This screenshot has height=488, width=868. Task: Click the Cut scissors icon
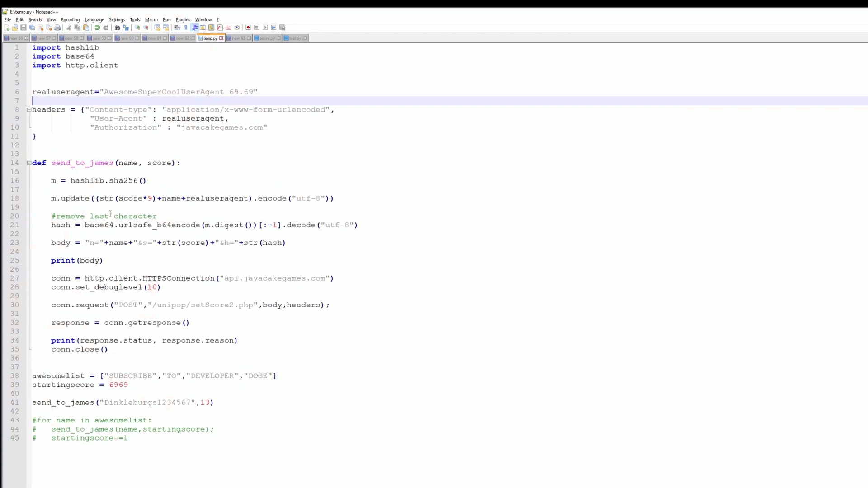click(69, 28)
